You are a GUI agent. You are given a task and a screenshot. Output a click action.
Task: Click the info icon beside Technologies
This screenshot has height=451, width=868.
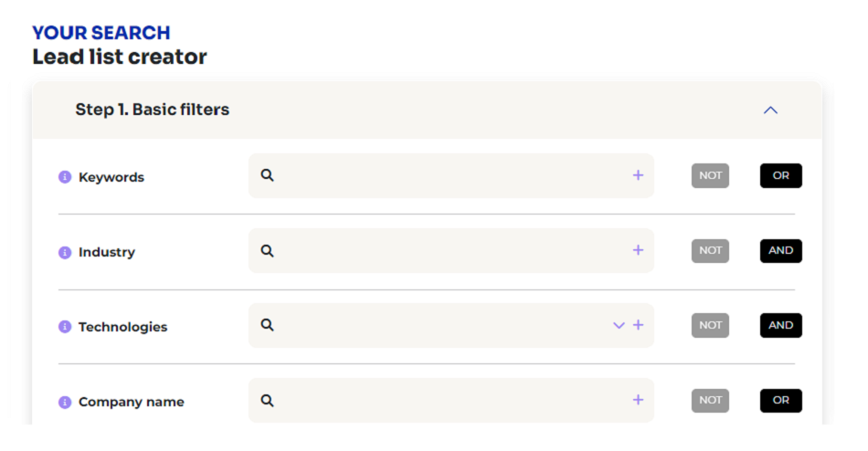click(x=65, y=327)
